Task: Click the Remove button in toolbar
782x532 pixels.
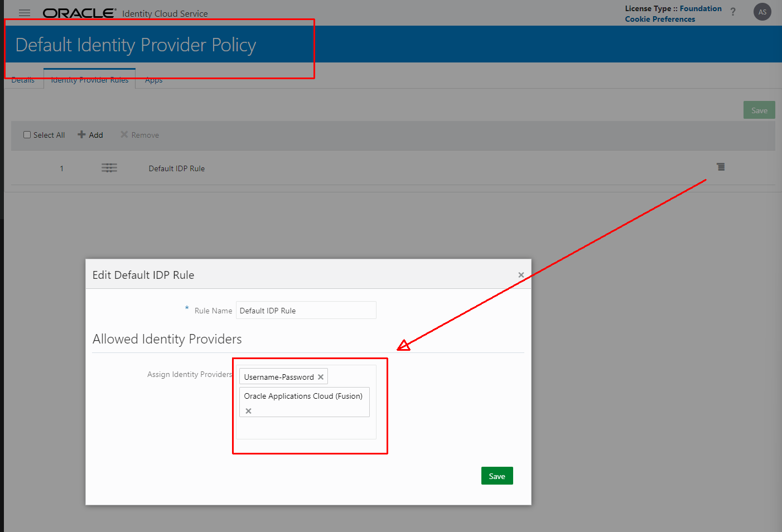Action: point(140,135)
